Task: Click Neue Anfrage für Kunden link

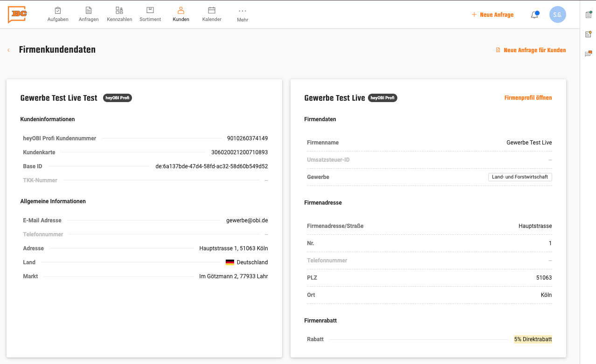Action: (x=531, y=50)
